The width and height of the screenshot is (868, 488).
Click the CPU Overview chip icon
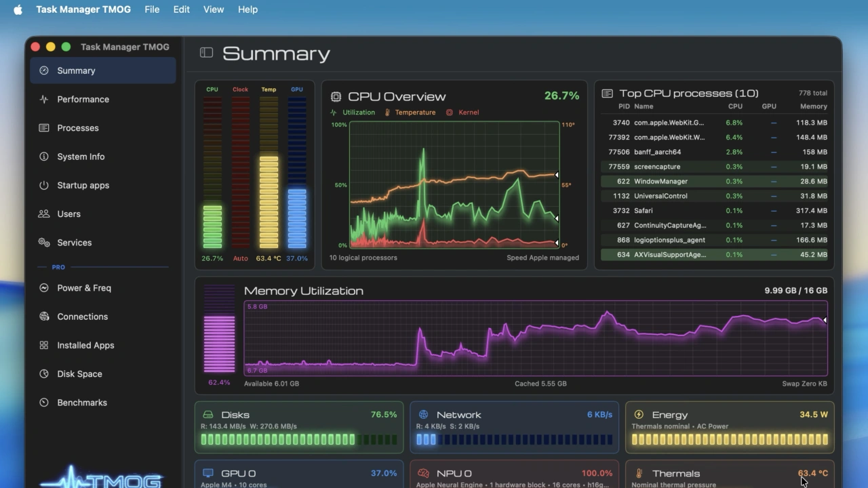(336, 97)
